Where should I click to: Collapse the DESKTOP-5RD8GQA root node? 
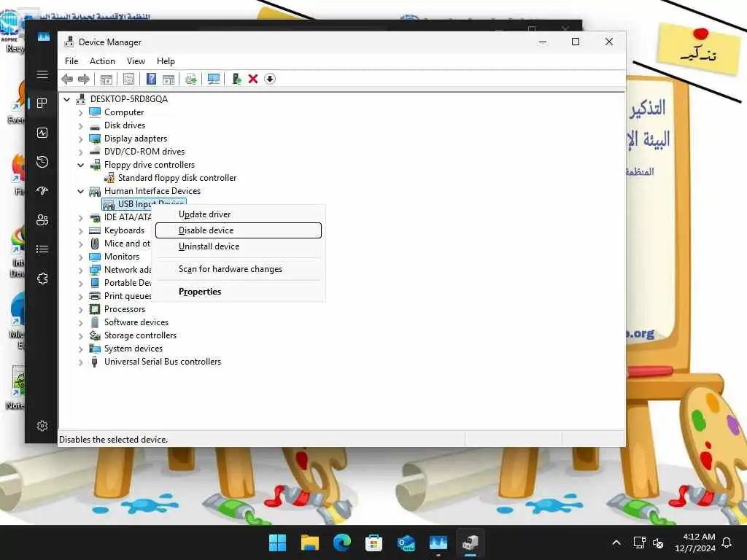(x=67, y=99)
